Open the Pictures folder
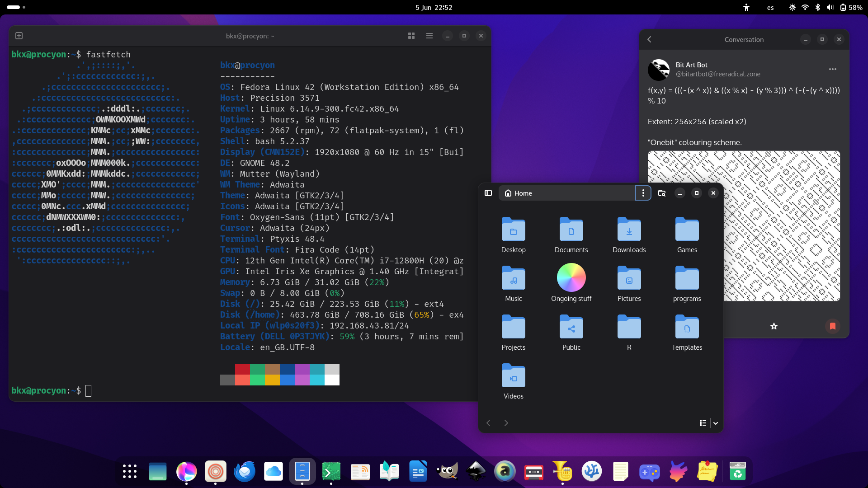Viewport: 868px width, 488px height. click(x=629, y=284)
